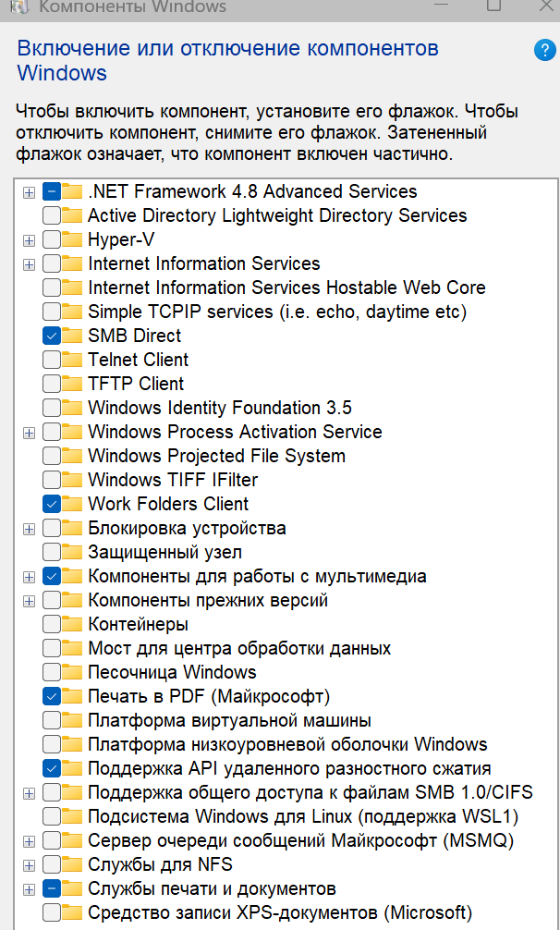
Task: Select Платформа виртуальной машины item
Action: point(229,720)
